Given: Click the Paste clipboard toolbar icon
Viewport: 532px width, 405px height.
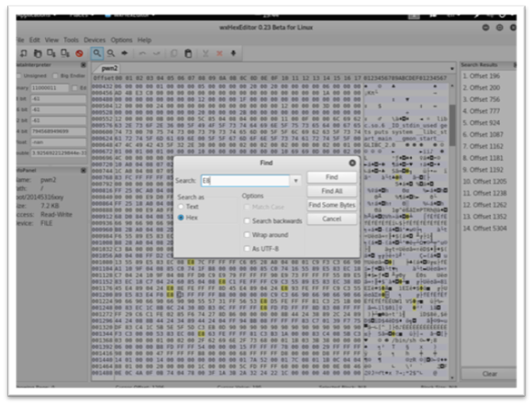Looking at the screenshot, I should click(x=188, y=53).
